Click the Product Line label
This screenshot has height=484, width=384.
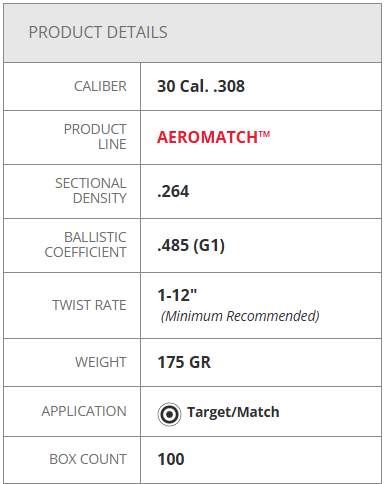coord(95,137)
